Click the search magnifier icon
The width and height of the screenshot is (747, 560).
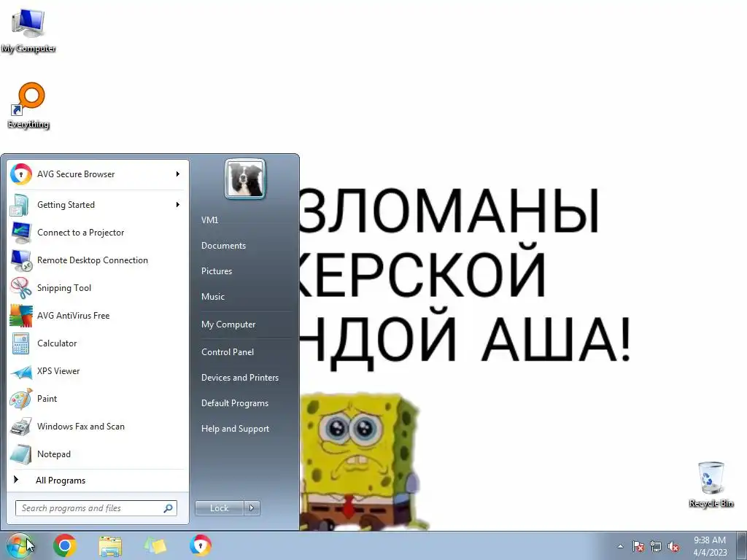(169, 508)
